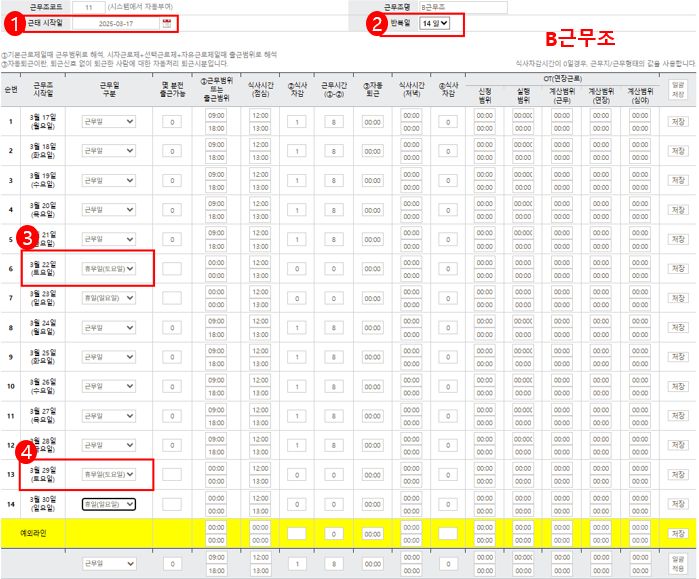The width and height of the screenshot is (699, 579).
Task: Open 근무일 dropdown in row 1
Action: (x=108, y=121)
